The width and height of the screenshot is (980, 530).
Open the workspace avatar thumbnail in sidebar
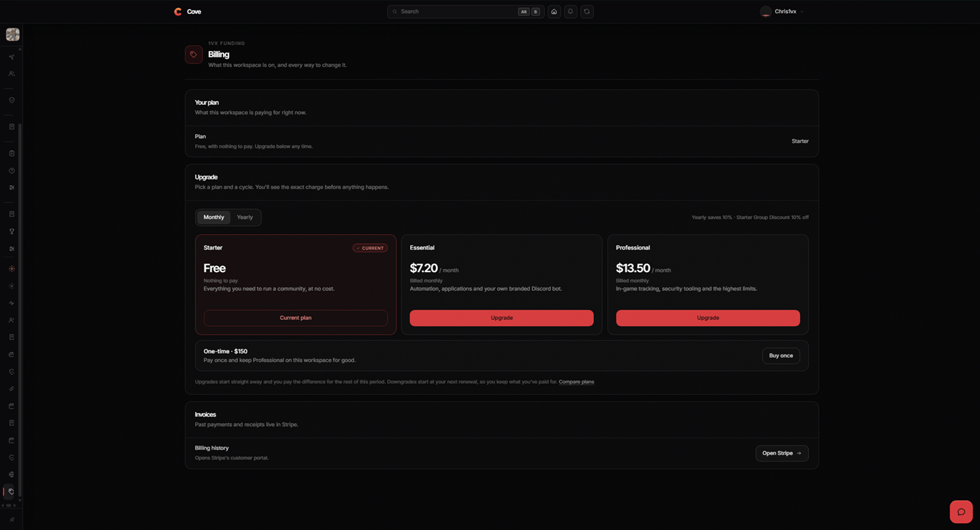pos(13,34)
